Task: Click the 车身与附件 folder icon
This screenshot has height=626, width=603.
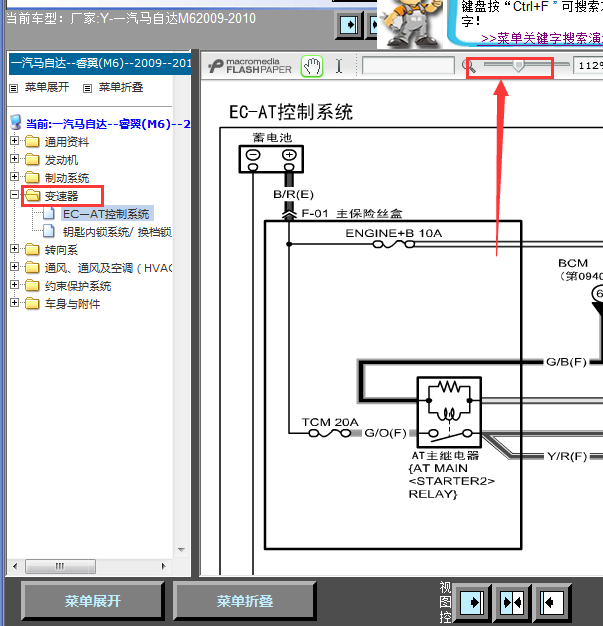Action: pyautogui.click(x=32, y=303)
